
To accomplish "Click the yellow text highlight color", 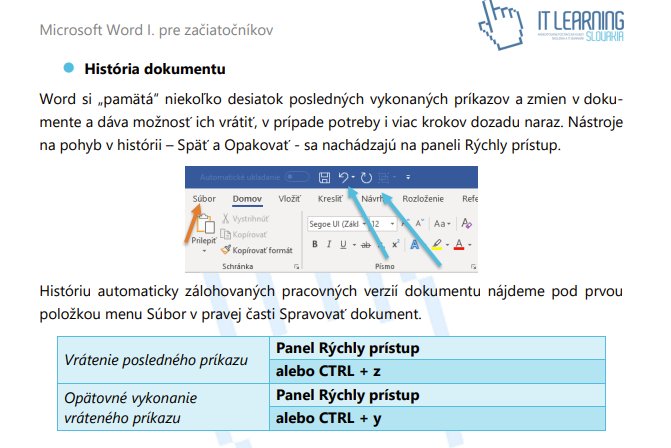I will click(x=437, y=245).
